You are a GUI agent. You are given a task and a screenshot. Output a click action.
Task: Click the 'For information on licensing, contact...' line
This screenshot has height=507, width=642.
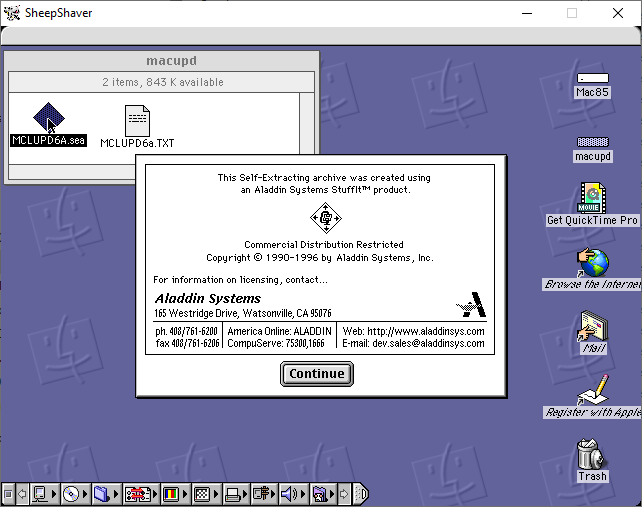[240, 280]
